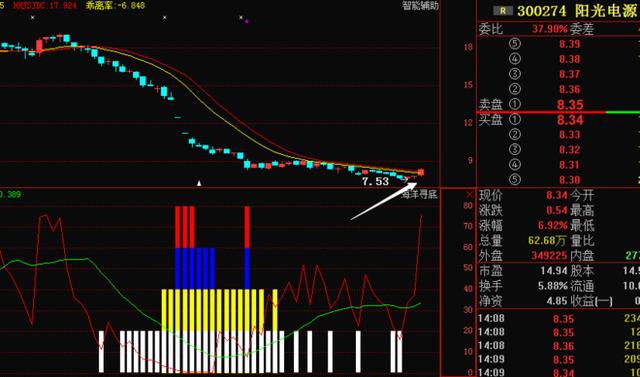
Task: Click the circled 1 icon in the 买盘 row
Action: pos(516,119)
